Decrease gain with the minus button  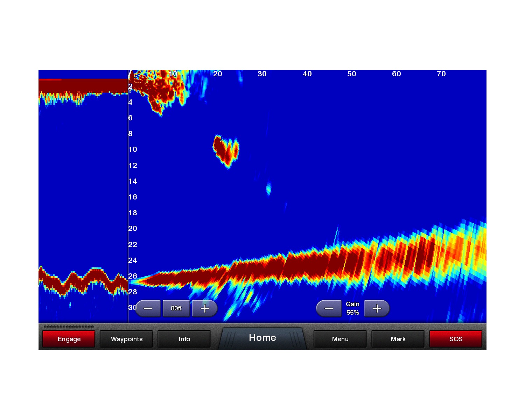(329, 308)
